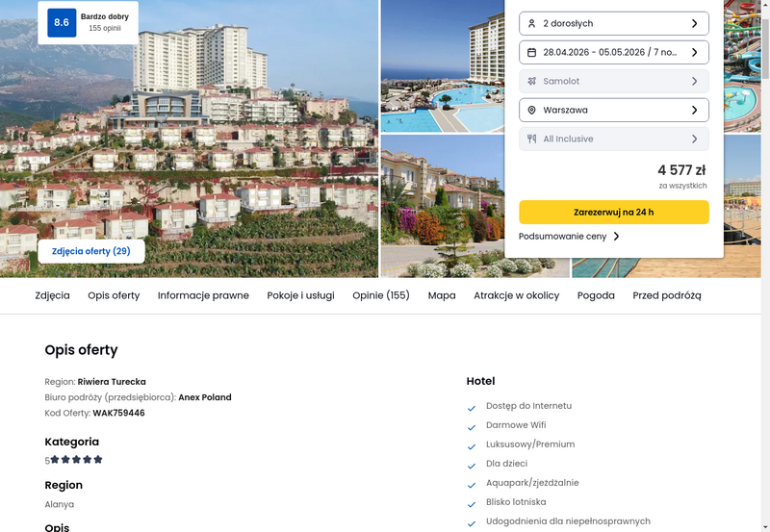Open the 28.04.2026 - 05.05.2026 date dropdown
Image resolution: width=770 pixels, height=532 pixels.
pyautogui.click(x=614, y=53)
